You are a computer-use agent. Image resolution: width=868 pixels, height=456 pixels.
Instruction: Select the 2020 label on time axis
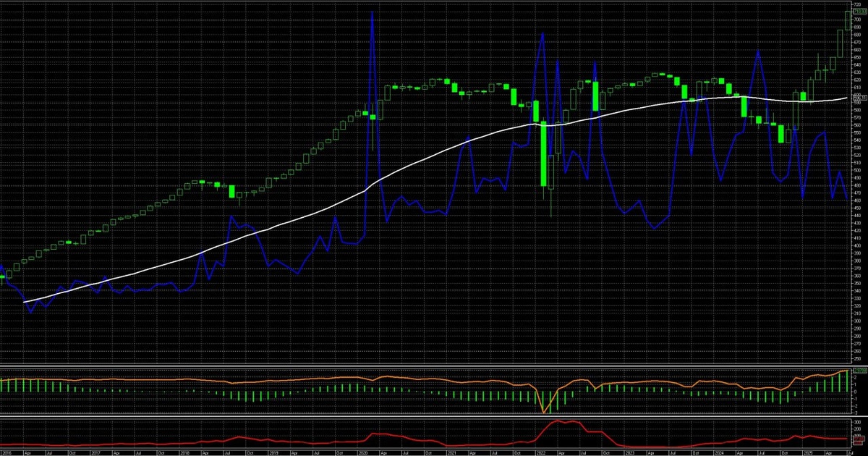point(362,452)
